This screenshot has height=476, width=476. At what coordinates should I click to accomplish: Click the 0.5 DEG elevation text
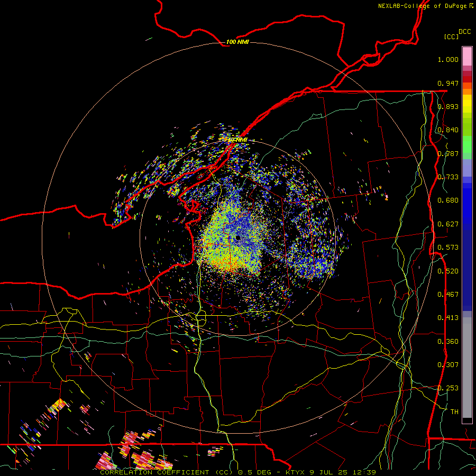pos(255,472)
